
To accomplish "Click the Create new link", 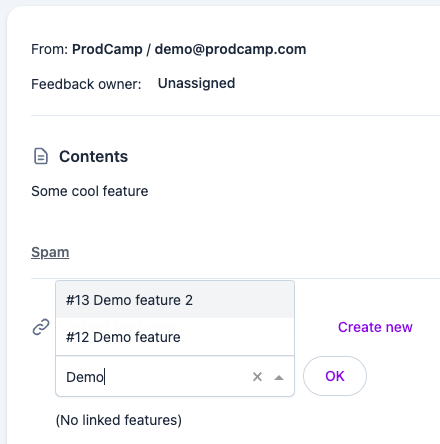I will [x=375, y=327].
